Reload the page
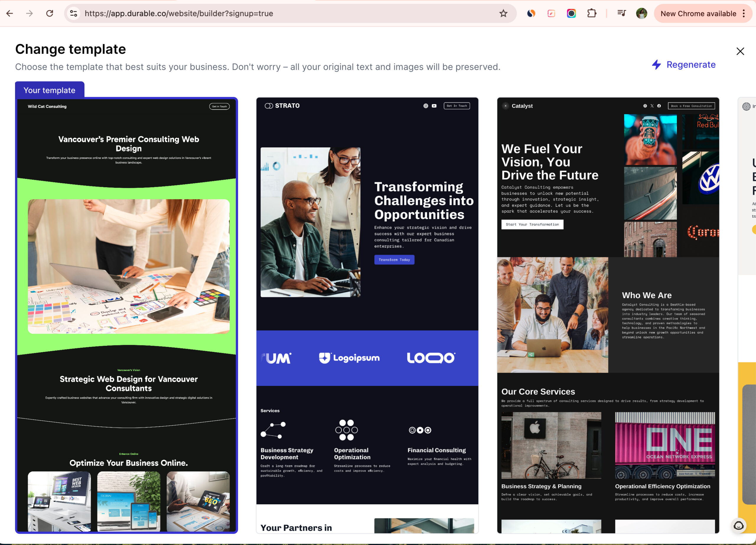The height and width of the screenshot is (545, 756). coord(50,14)
